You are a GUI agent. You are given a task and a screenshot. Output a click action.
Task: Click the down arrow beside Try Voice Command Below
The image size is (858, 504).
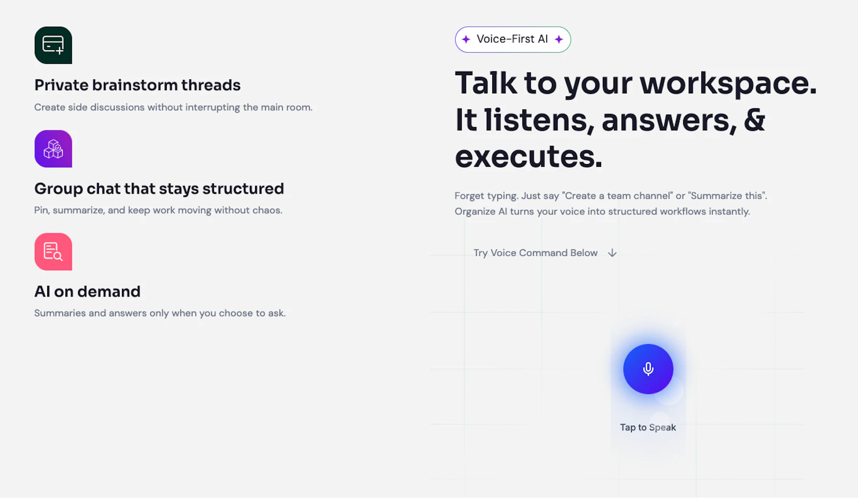point(612,253)
